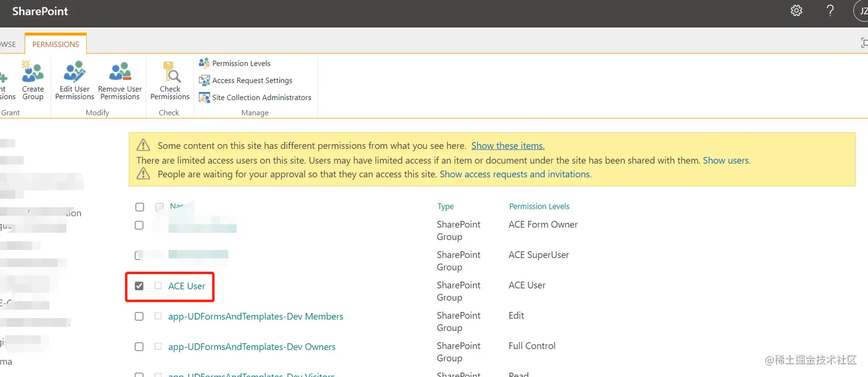Click the Show users link

coord(725,160)
